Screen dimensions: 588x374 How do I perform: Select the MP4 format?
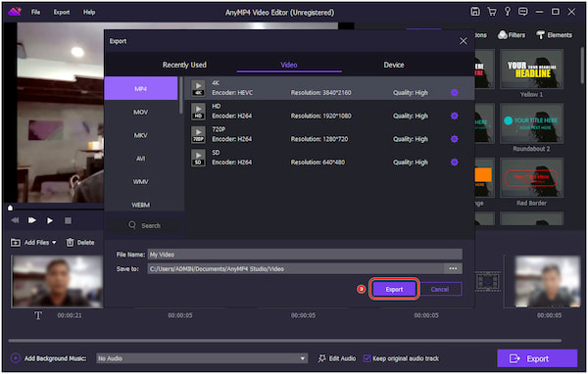pos(141,89)
